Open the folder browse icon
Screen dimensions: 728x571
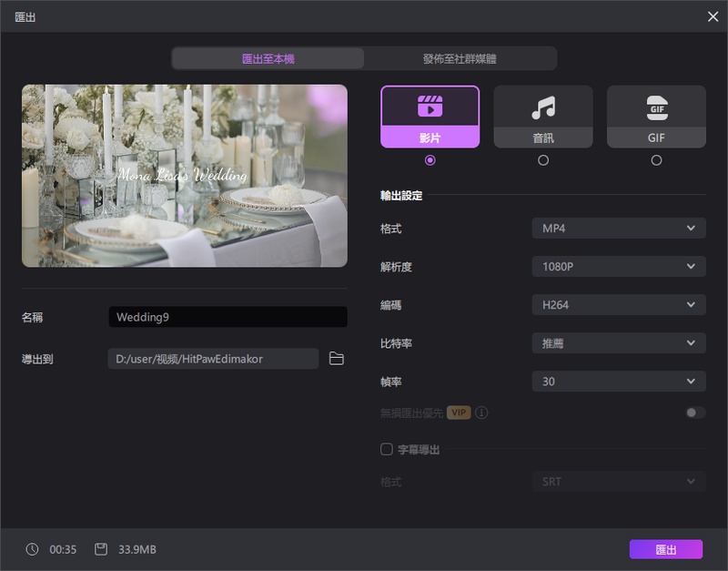coord(336,358)
